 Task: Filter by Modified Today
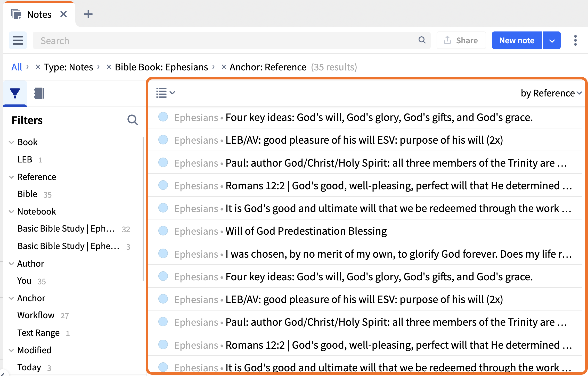click(x=29, y=367)
